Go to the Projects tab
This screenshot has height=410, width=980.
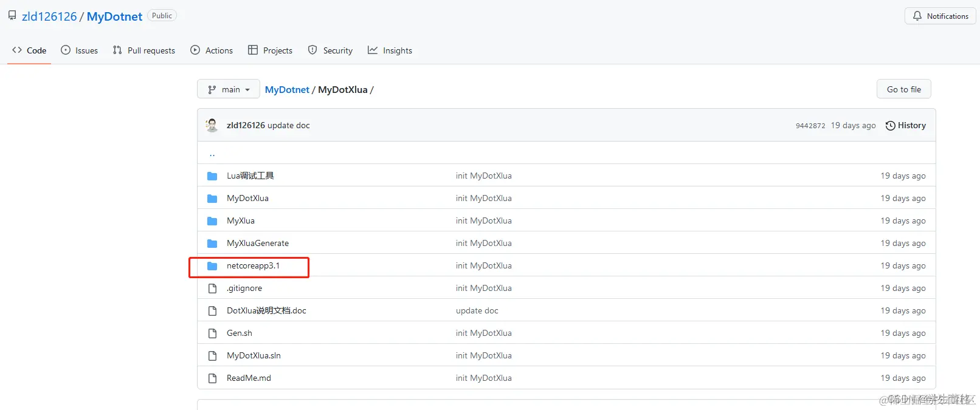(x=270, y=50)
